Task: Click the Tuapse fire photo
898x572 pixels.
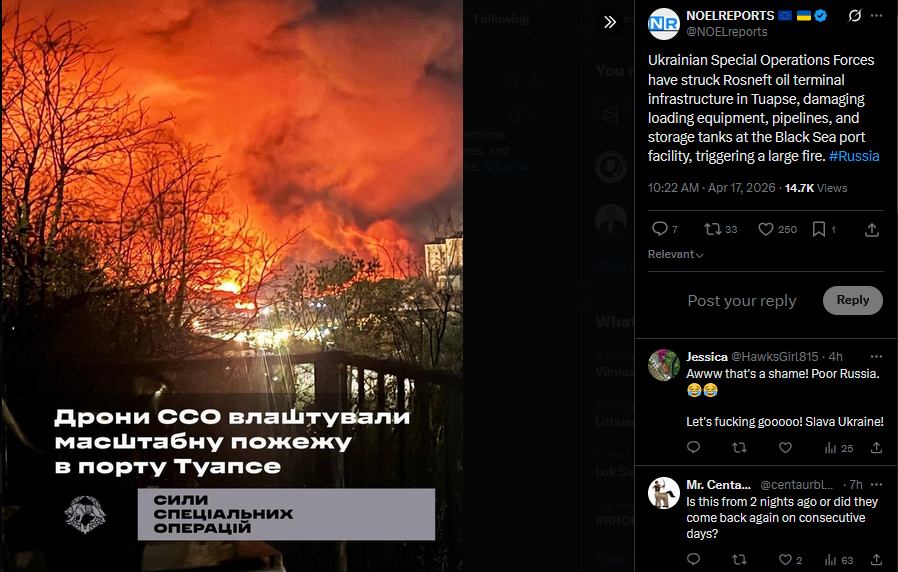Action: click(x=233, y=286)
